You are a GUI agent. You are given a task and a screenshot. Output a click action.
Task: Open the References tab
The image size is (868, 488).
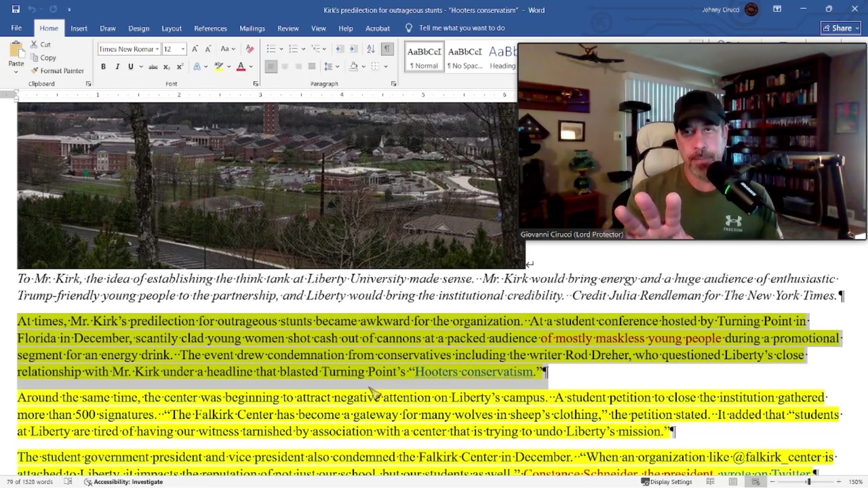tap(210, 28)
